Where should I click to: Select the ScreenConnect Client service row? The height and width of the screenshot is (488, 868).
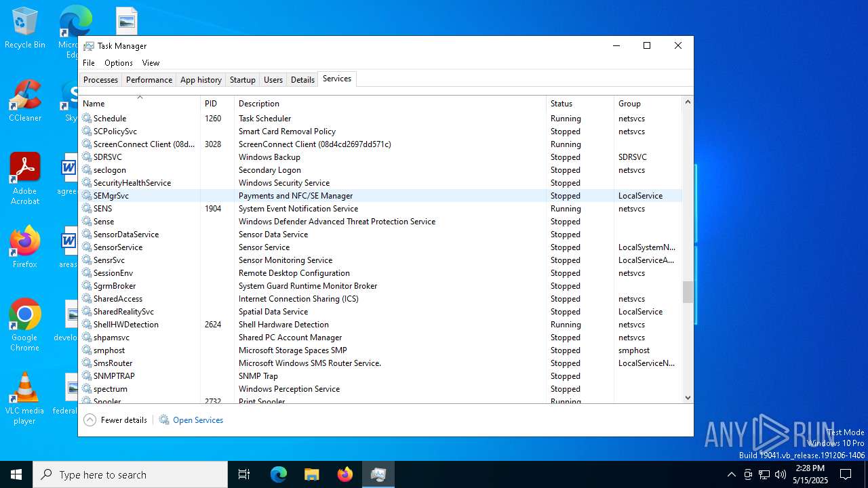[380, 144]
